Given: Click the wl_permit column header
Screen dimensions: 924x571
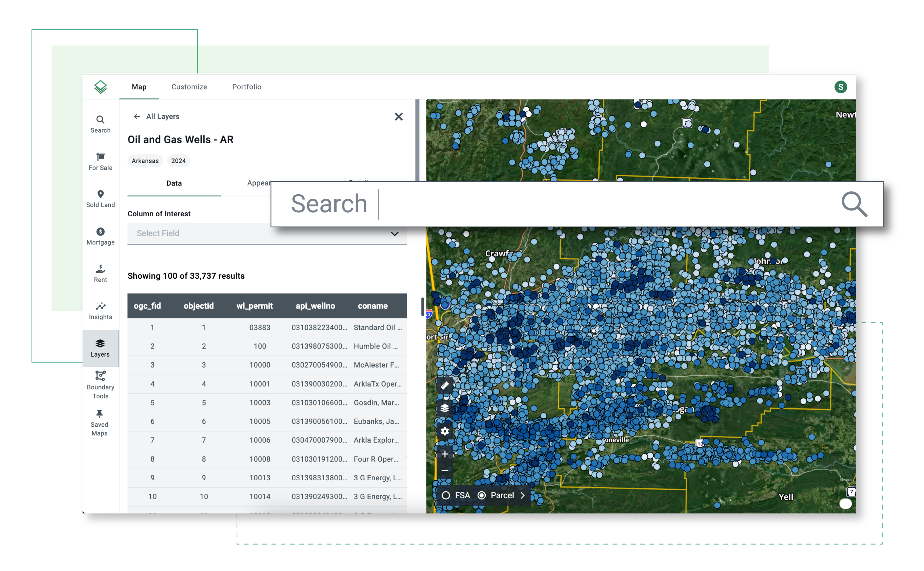Looking at the screenshot, I should coord(255,306).
